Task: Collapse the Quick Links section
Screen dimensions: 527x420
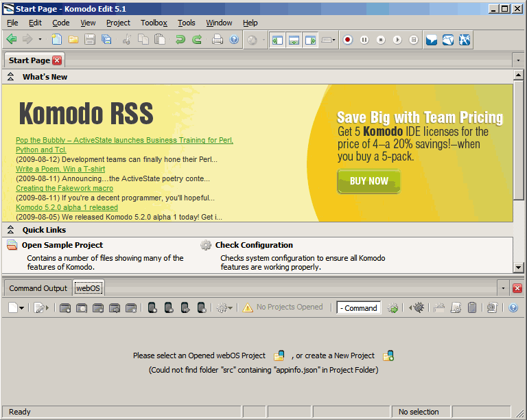Action: click(x=10, y=230)
